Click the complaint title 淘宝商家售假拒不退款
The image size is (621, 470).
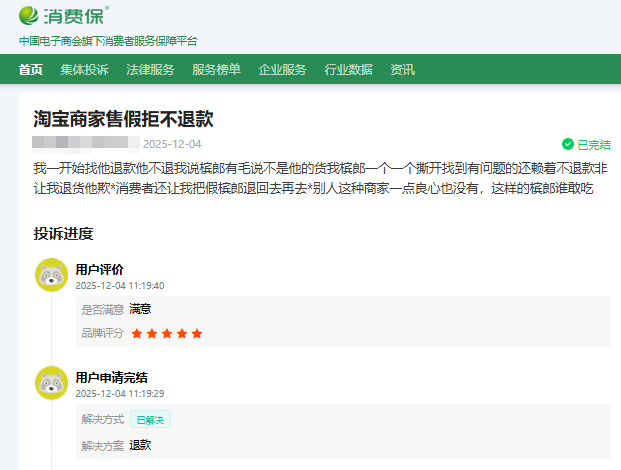[123, 119]
